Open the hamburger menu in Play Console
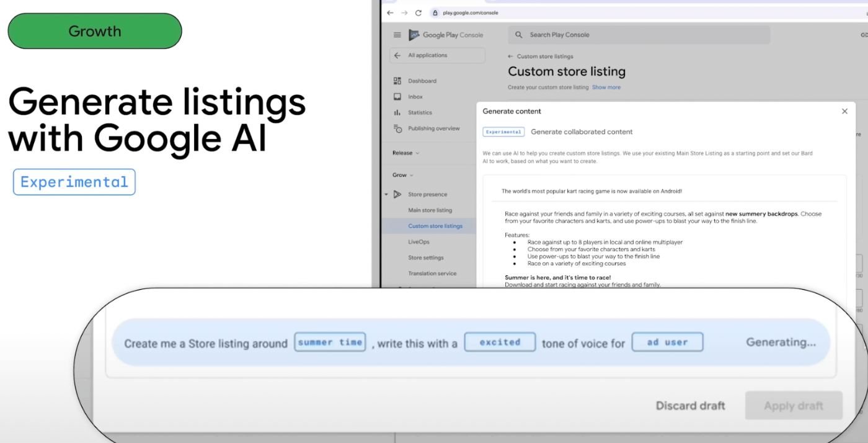Image resolution: width=868 pixels, height=443 pixels. (x=397, y=35)
